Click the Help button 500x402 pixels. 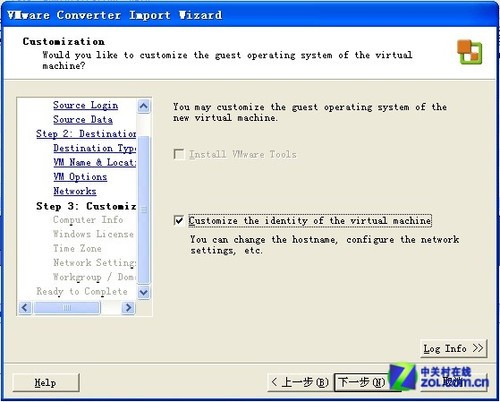[x=46, y=383]
